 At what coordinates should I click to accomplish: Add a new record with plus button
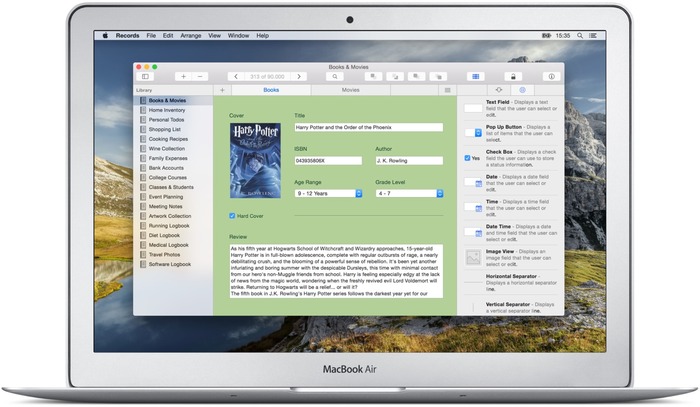pyautogui.click(x=183, y=77)
